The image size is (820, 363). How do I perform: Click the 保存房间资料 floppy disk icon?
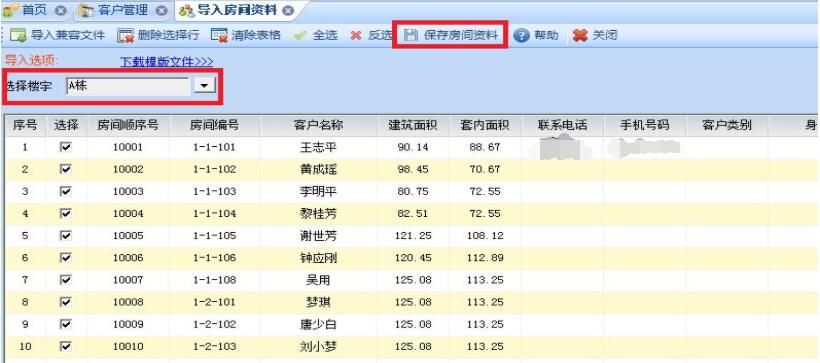click(412, 36)
